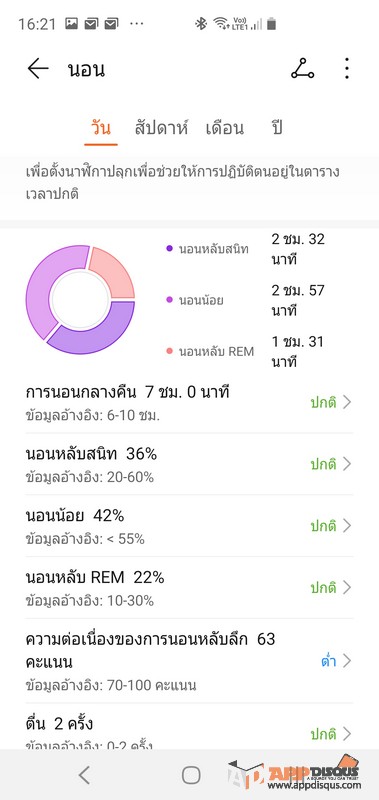This screenshot has height=800, width=379.
Task: Open the three-dot overflow menu
Action: click(347, 68)
